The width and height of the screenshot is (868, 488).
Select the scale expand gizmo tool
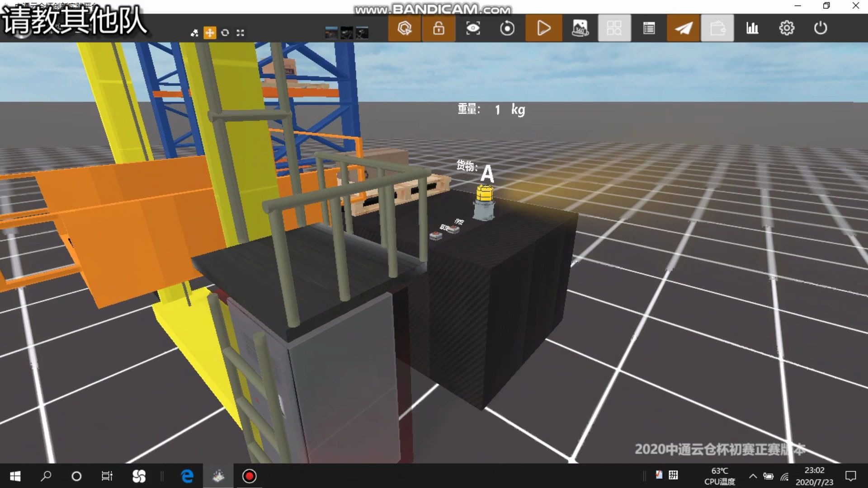241,33
